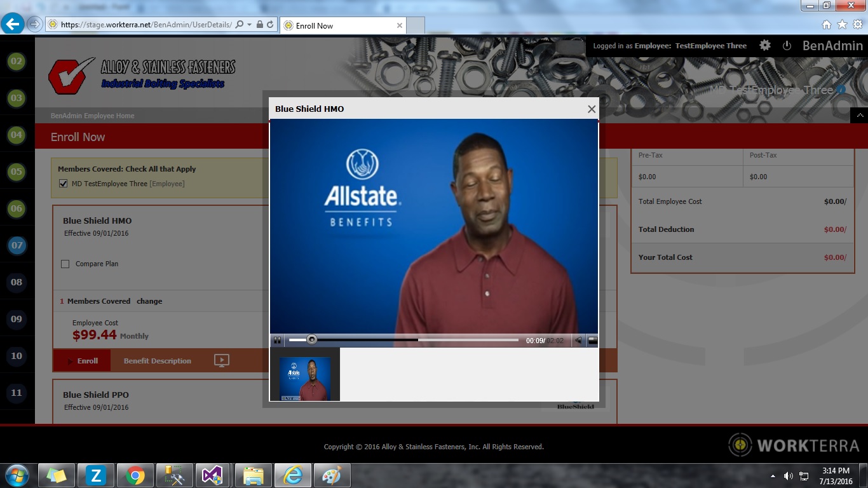The height and width of the screenshot is (488, 868).
Task: Pause the Blue Shield HMO video
Action: [x=277, y=341]
